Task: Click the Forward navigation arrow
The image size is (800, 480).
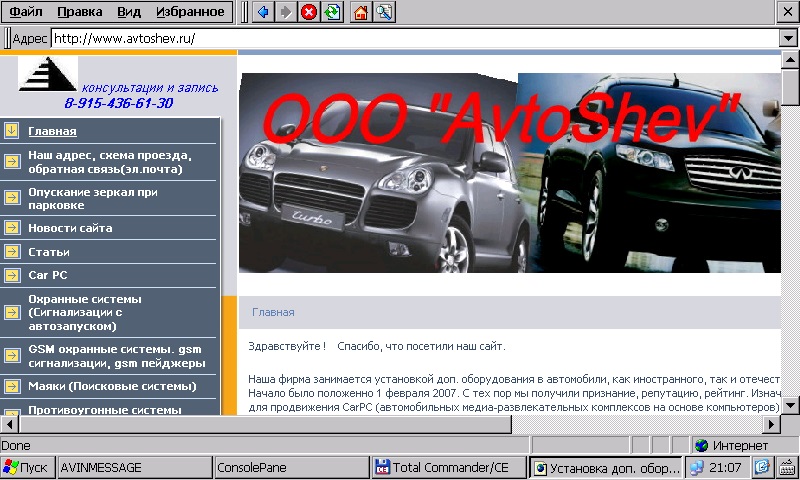Action: [x=286, y=12]
